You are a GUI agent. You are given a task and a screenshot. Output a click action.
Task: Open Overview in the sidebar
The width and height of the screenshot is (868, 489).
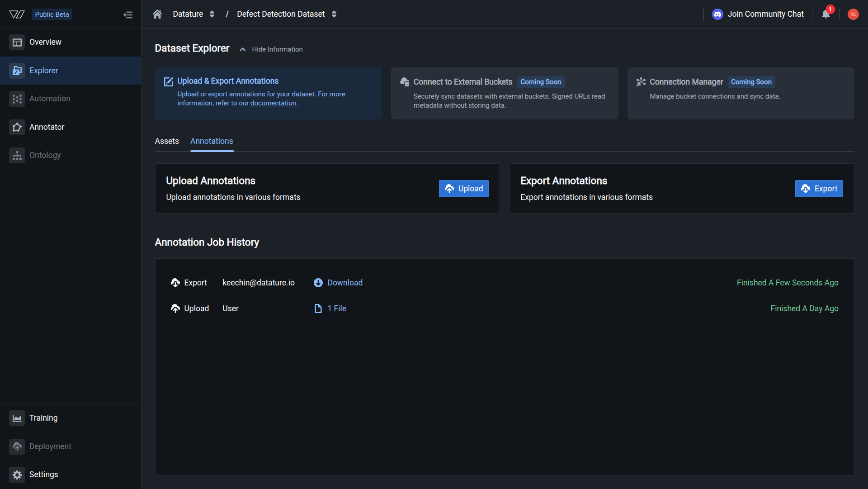(x=71, y=42)
